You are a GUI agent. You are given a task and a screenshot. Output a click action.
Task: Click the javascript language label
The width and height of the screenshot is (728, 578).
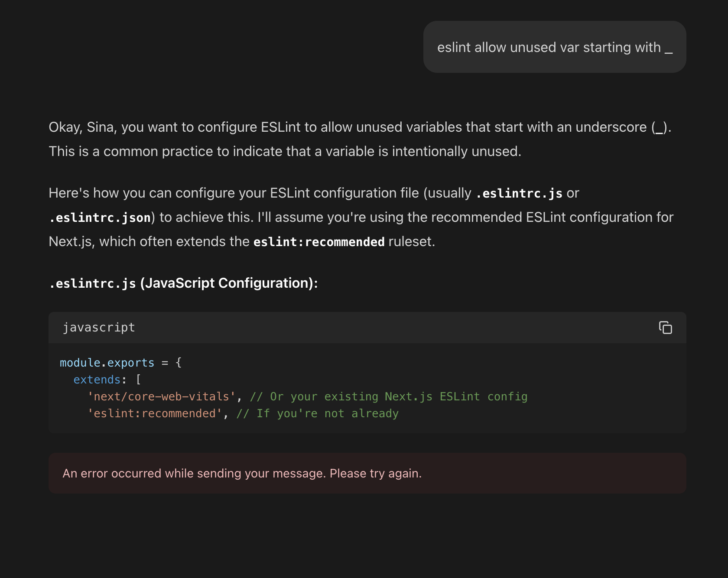99,328
